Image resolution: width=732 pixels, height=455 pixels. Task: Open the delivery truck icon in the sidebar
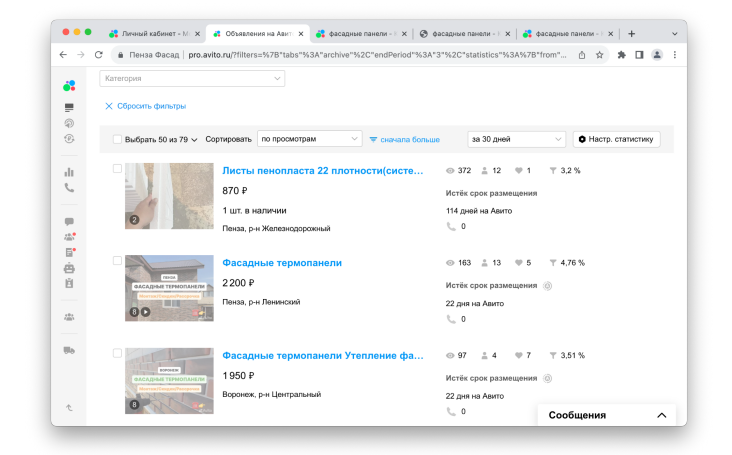point(69,350)
